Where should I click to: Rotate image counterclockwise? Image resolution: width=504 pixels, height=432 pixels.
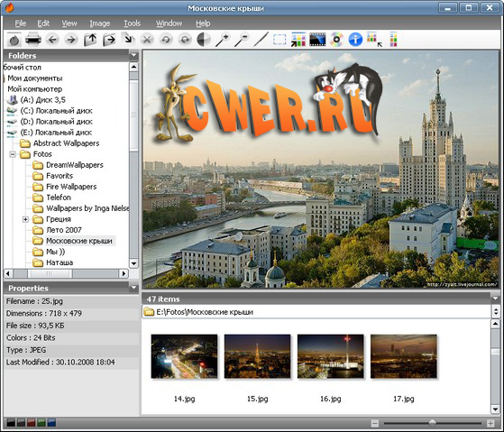(x=166, y=40)
